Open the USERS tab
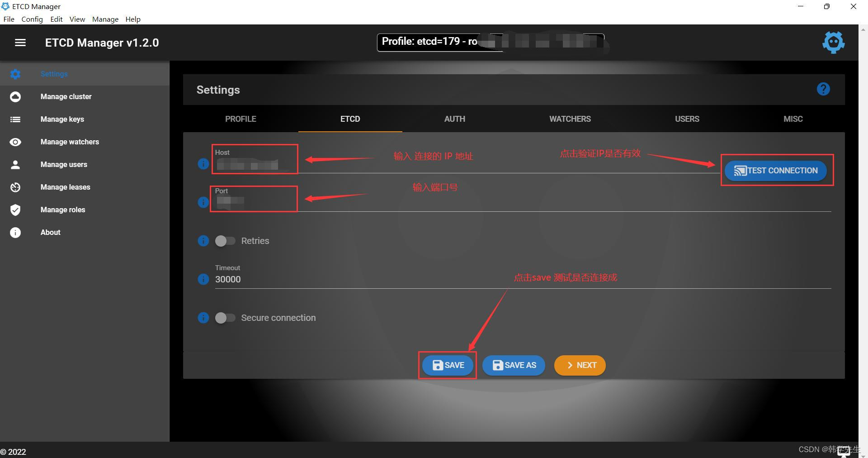This screenshot has width=868, height=458. click(687, 119)
